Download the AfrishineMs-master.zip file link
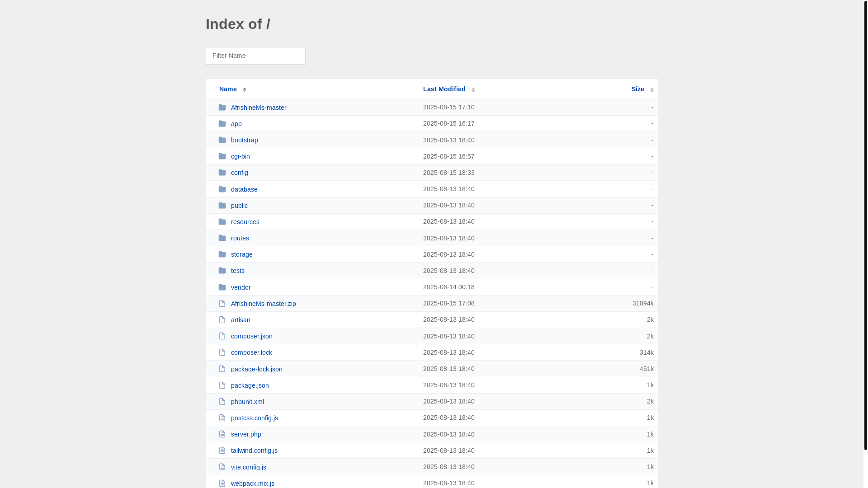Screen dimensions: 868x488 [x=264, y=304]
